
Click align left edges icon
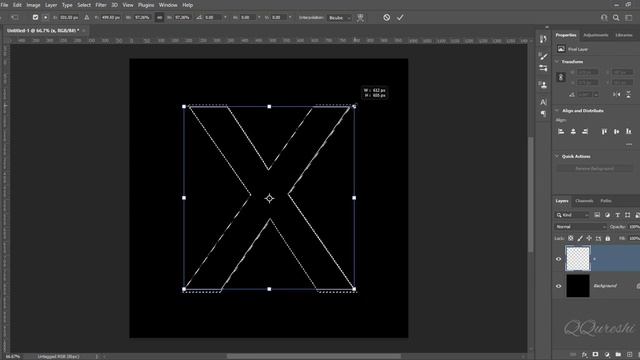pyautogui.click(x=561, y=131)
